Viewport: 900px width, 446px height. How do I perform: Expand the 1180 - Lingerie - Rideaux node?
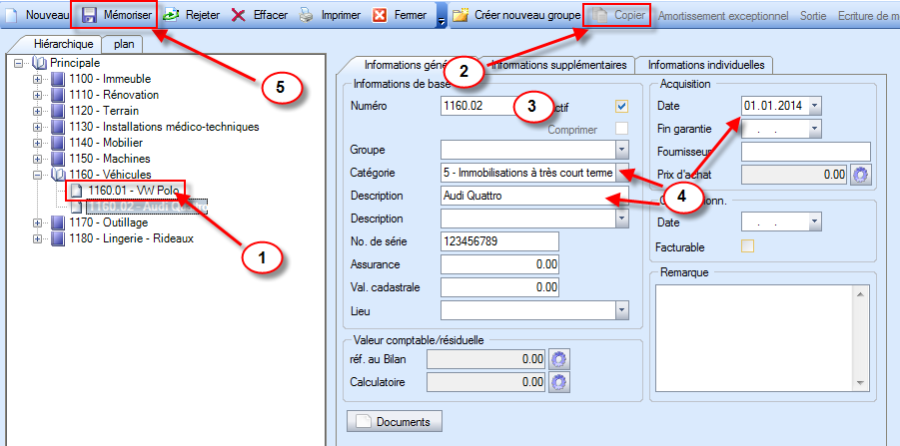point(38,238)
